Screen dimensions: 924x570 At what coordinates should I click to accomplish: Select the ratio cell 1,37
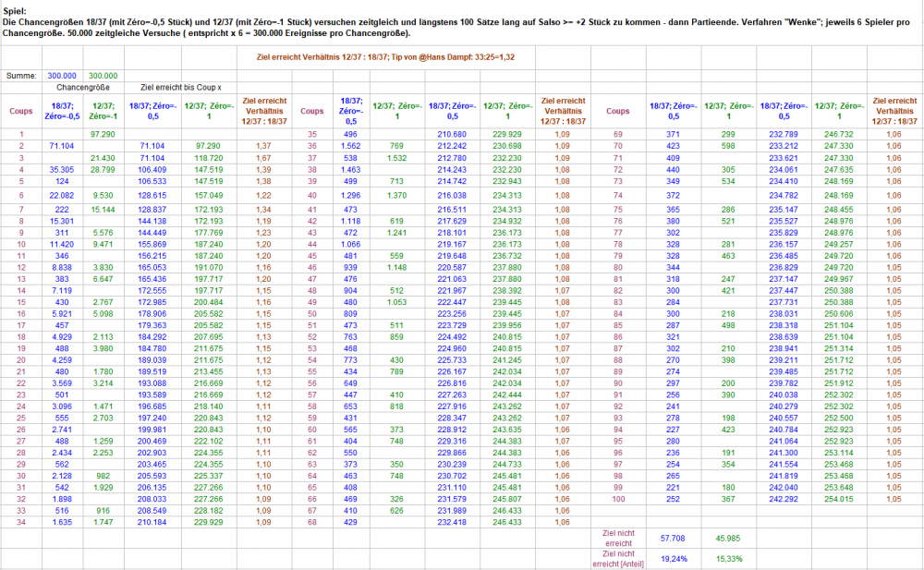[x=264, y=146]
